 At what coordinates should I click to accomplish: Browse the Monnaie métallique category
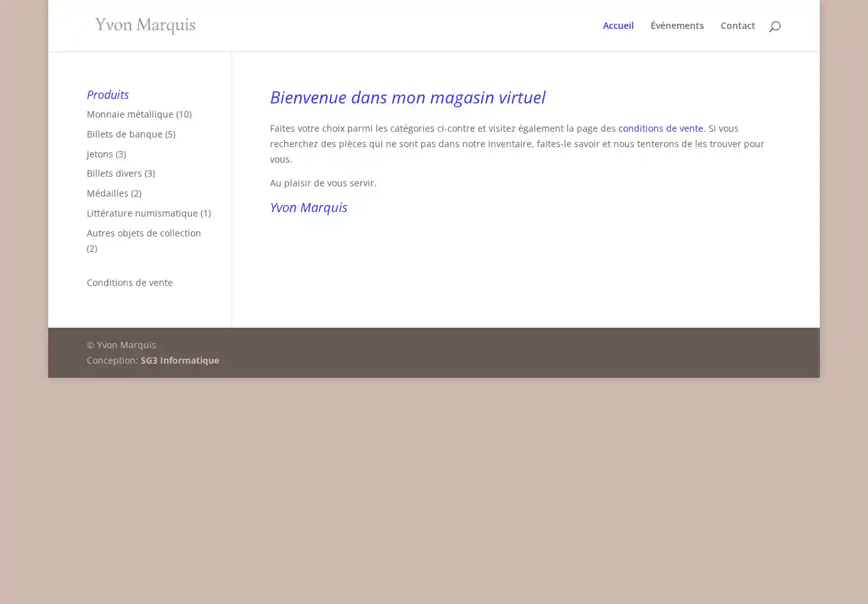coord(130,114)
